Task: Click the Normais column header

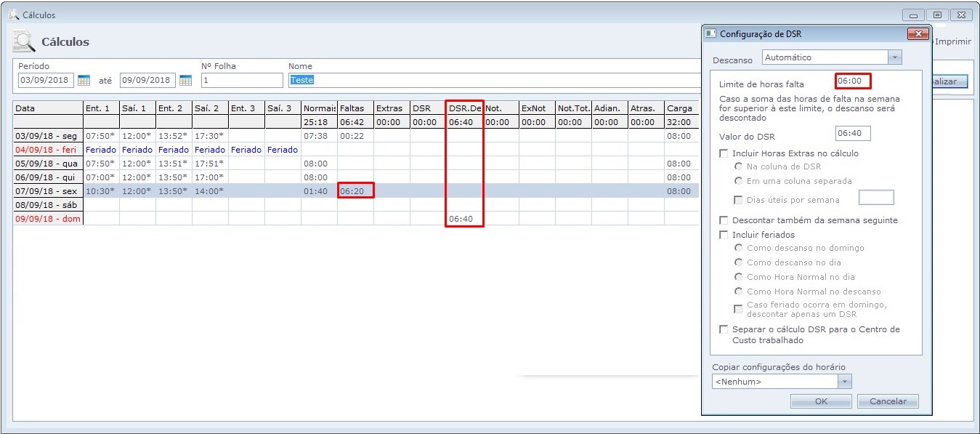Action: (319, 108)
